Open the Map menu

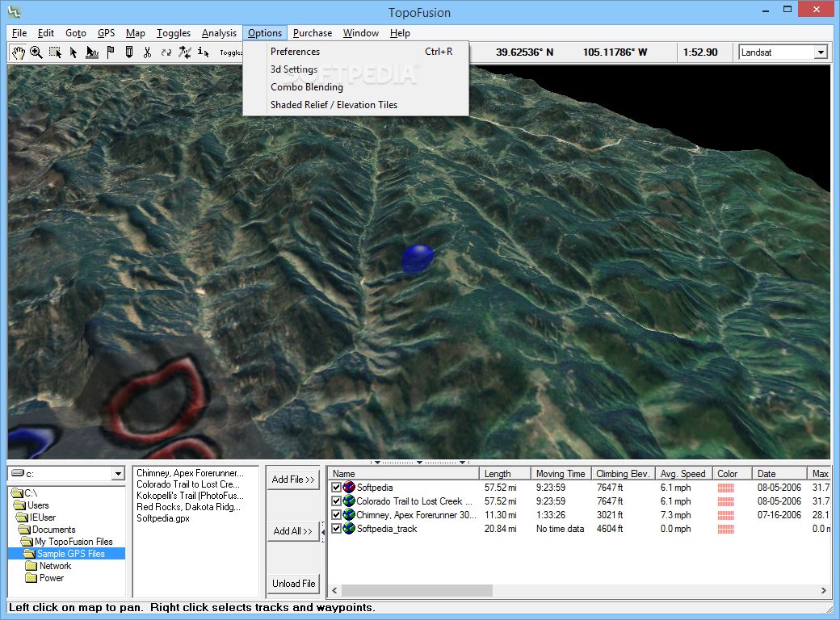coord(136,33)
